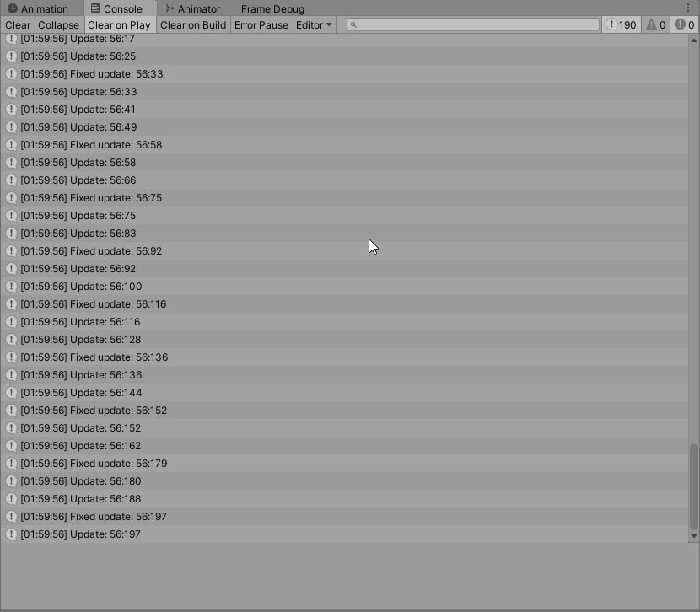The height and width of the screenshot is (612, 700).
Task: Select log entry Fixed update: 56:179
Action: (344, 464)
